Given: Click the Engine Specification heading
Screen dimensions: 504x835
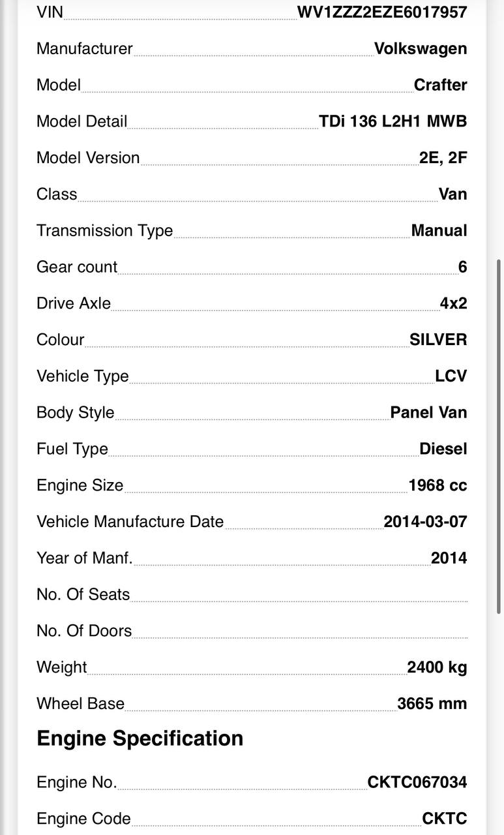Looking at the screenshot, I should pos(140,738).
